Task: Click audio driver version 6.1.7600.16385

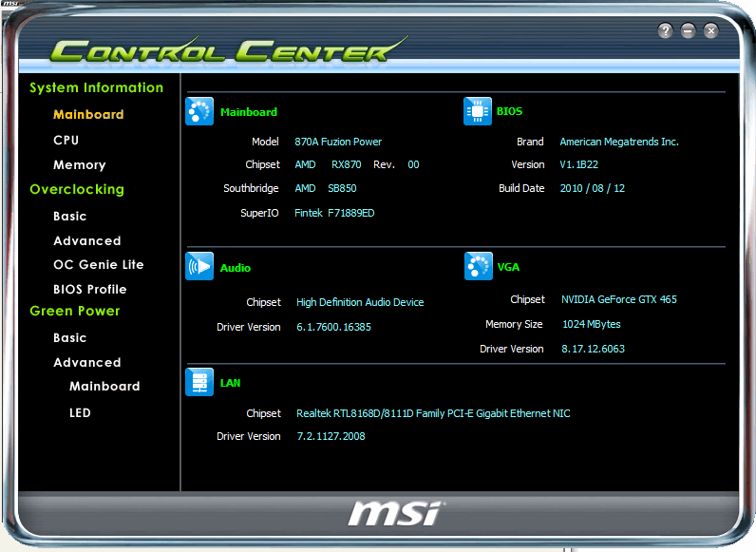Action: 333,327
